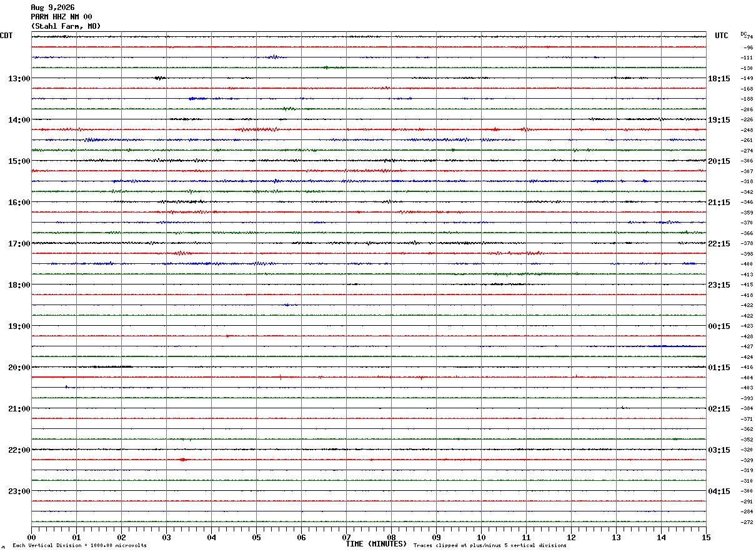This screenshot has height=554, width=756.
Task: Click the PARM HHZ NM 00 station title
Action: point(62,17)
